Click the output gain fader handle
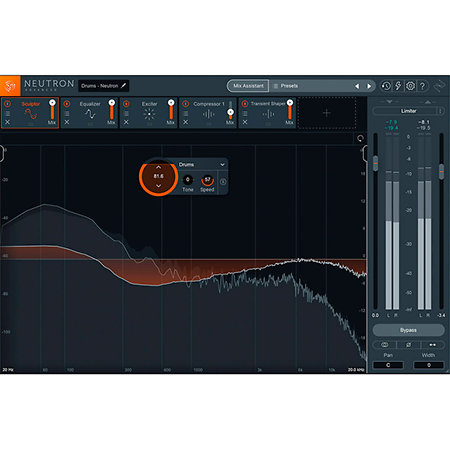This screenshot has height=450, width=450. tap(441, 171)
